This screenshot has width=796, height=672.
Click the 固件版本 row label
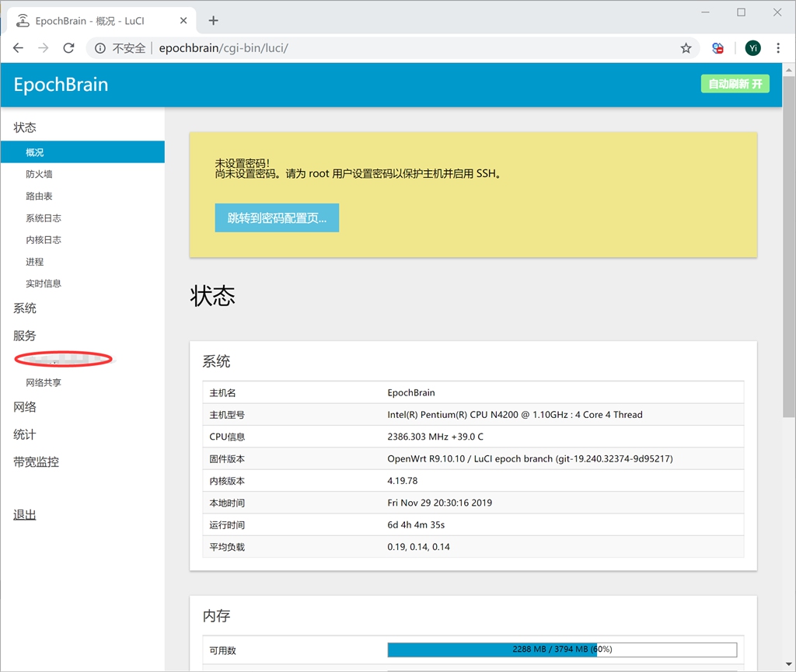227,459
